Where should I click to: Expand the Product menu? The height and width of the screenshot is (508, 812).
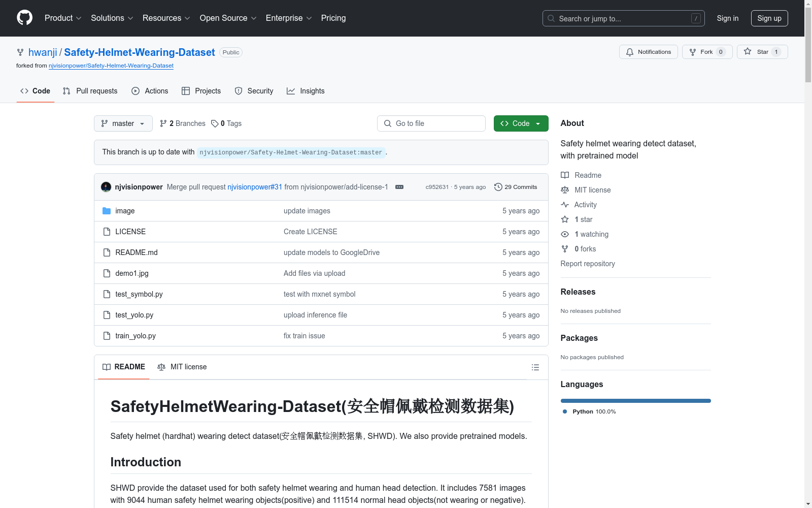[63, 18]
